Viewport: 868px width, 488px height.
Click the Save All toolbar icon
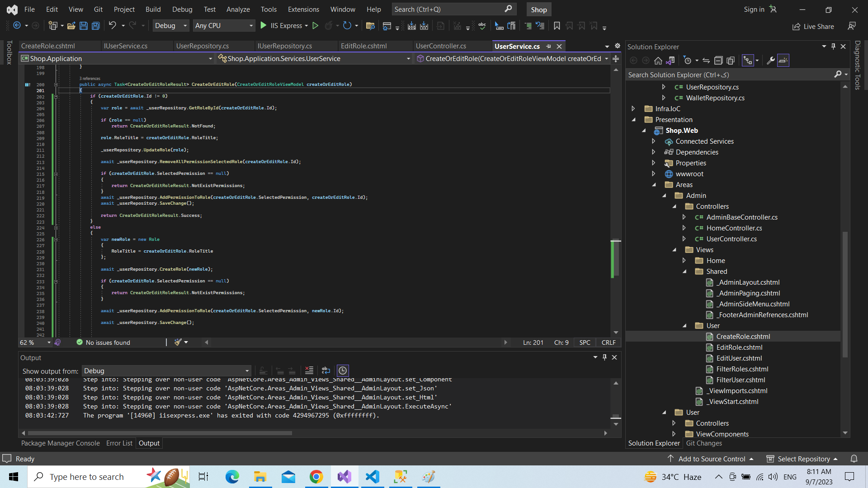pos(96,26)
